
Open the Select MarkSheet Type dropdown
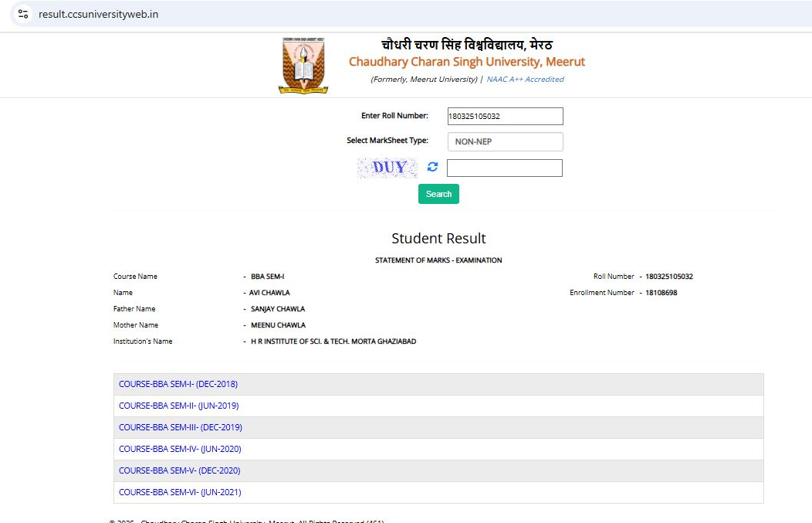click(x=505, y=142)
